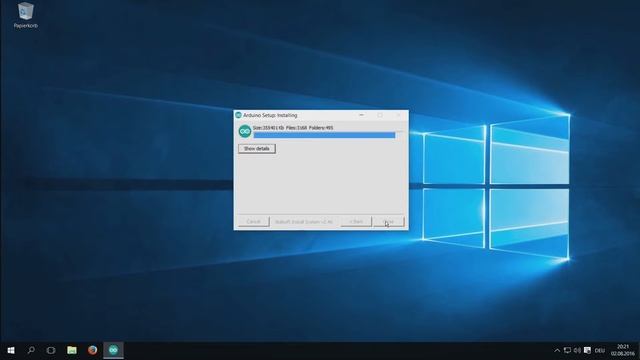Click the greyed-out Cancel button
The height and width of the screenshot is (360, 640).
(253, 222)
